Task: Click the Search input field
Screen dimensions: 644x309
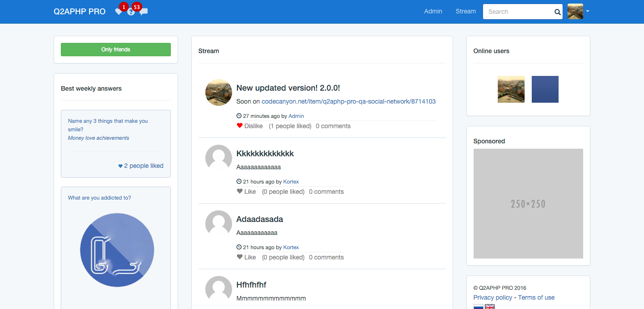Action: point(518,12)
